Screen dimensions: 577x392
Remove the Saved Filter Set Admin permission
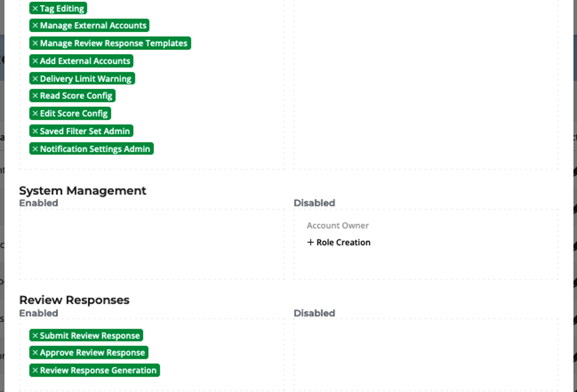[x=34, y=131]
